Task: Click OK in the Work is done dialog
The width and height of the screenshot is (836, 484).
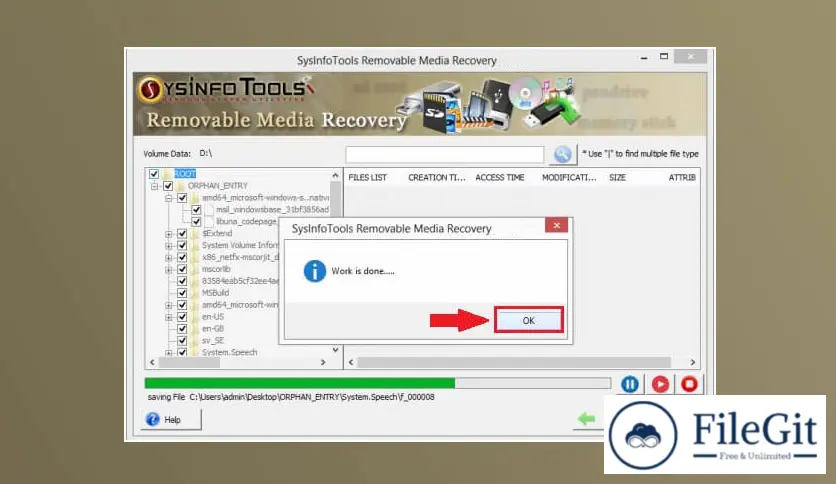Action: point(528,320)
